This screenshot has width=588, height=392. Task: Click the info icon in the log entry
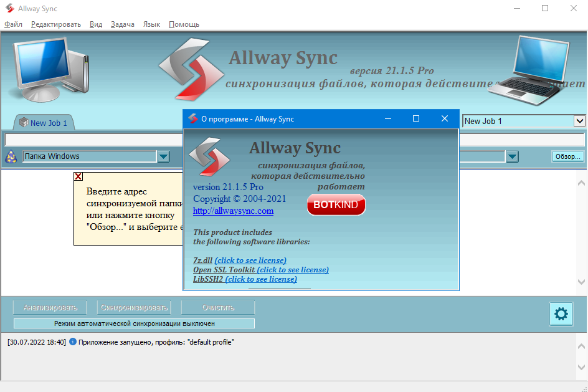click(x=73, y=342)
